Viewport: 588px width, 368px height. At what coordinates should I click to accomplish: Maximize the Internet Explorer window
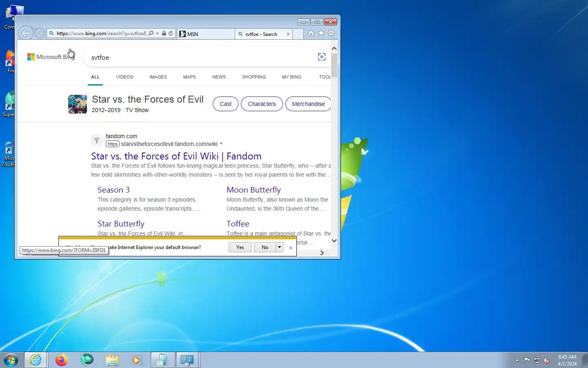[x=317, y=22]
